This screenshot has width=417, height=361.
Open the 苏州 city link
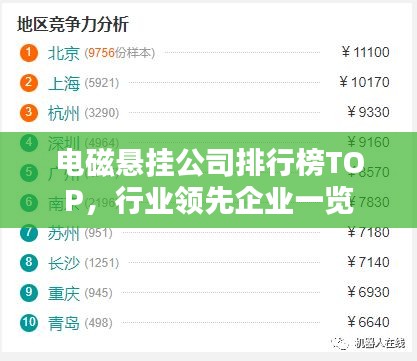(x=64, y=233)
